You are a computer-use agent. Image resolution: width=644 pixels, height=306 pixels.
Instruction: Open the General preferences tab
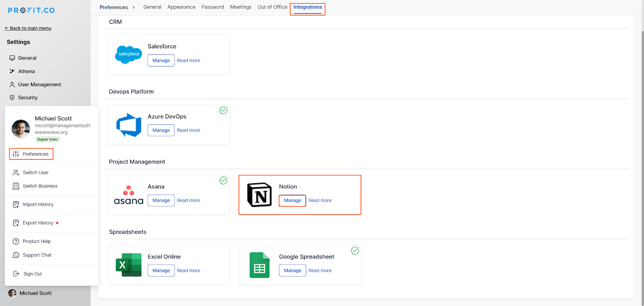click(x=152, y=7)
